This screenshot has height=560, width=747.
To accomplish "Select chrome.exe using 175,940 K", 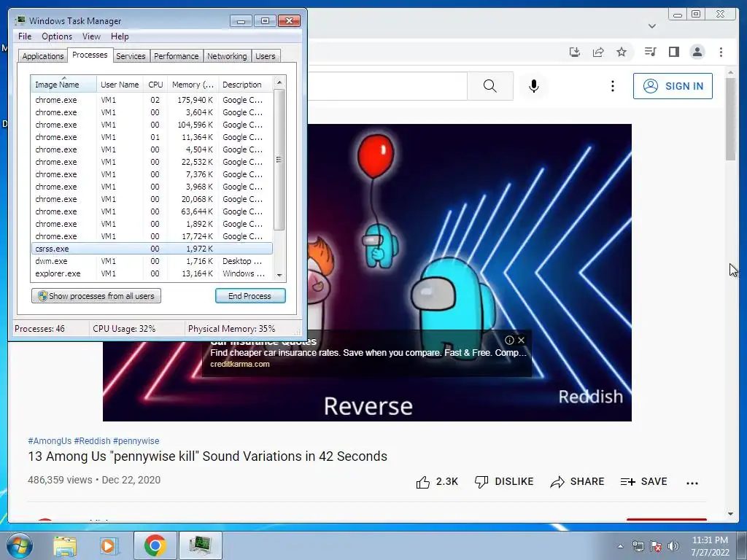I will (152, 100).
